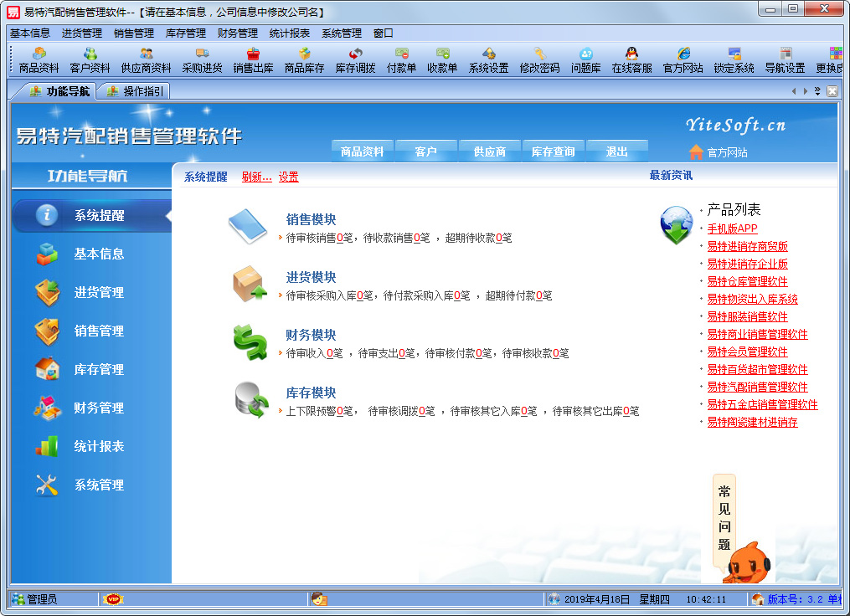Image resolution: width=850 pixels, height=616 pixels.
Task: Open 问题库 toolbar icon
Action: (586, 60)
